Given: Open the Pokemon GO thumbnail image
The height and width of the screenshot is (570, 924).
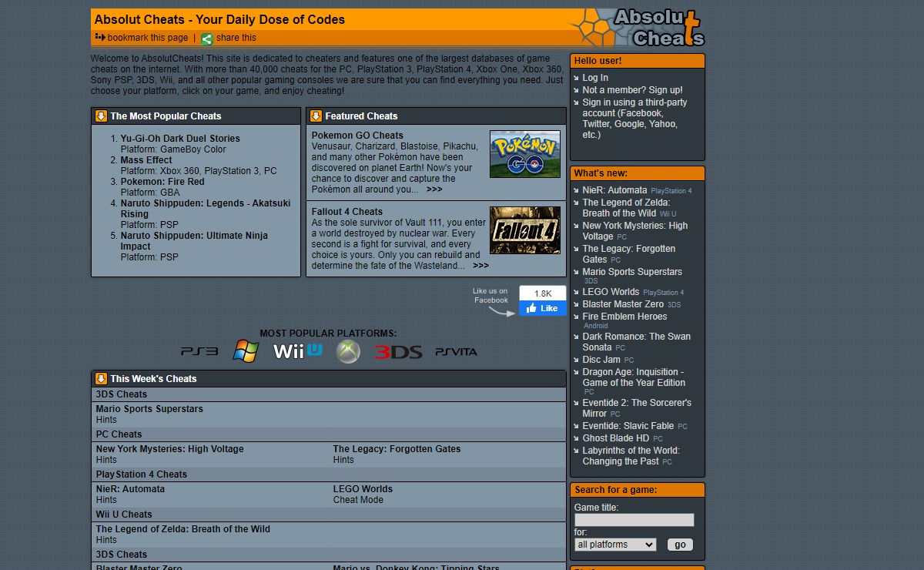Looking at the screenshot, I should pos(525,154).
